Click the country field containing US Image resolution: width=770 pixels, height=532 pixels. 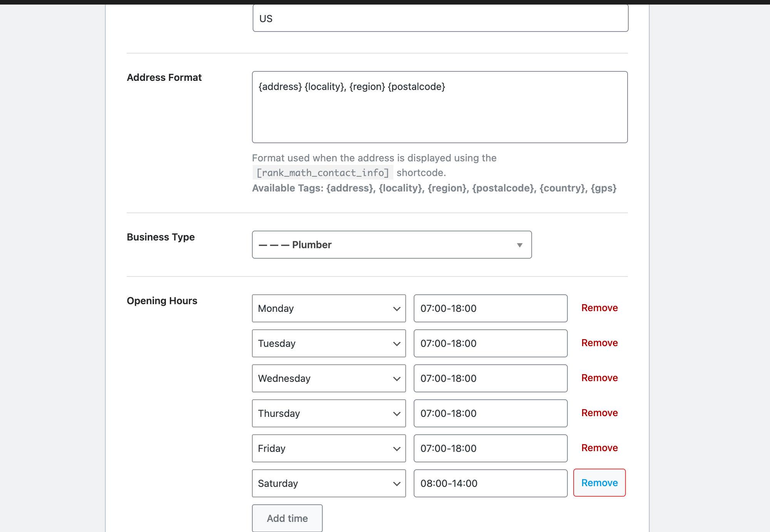click(440, 18)
